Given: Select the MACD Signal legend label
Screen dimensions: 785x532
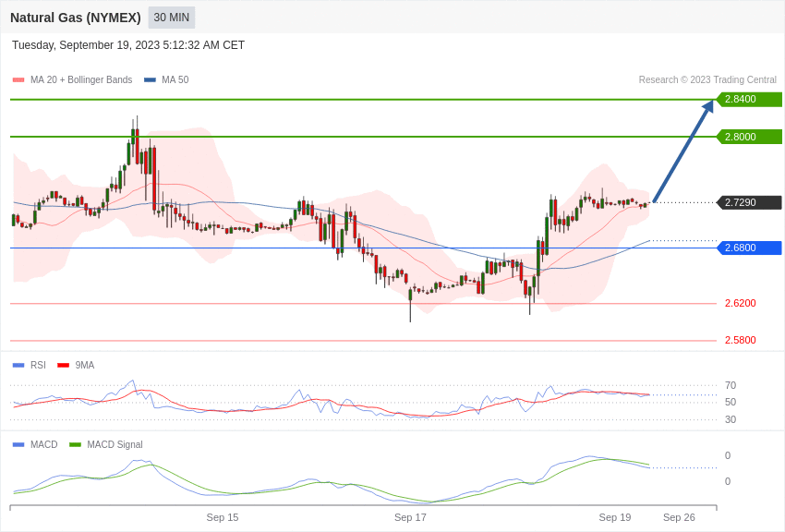Looking at the screenshot, I should (115, 445).
